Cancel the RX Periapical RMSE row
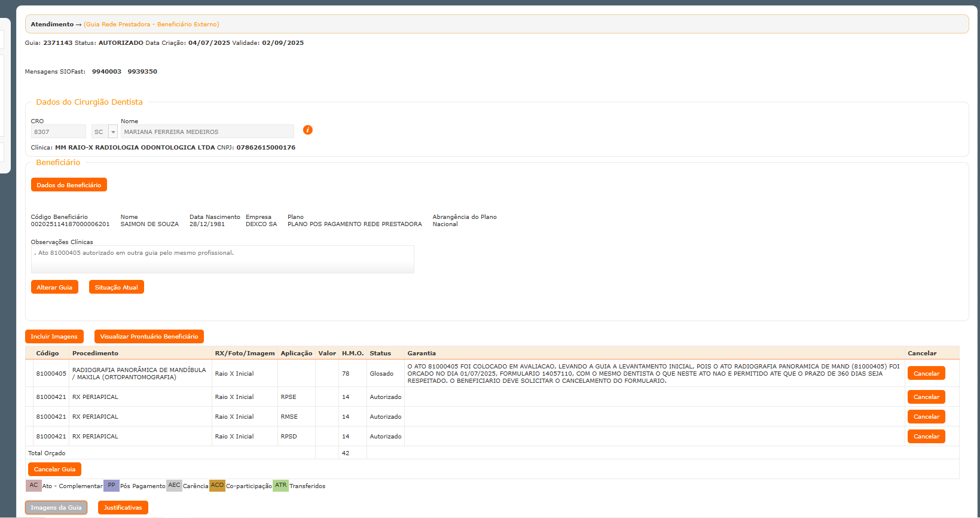980x518 pixels. 926,416
